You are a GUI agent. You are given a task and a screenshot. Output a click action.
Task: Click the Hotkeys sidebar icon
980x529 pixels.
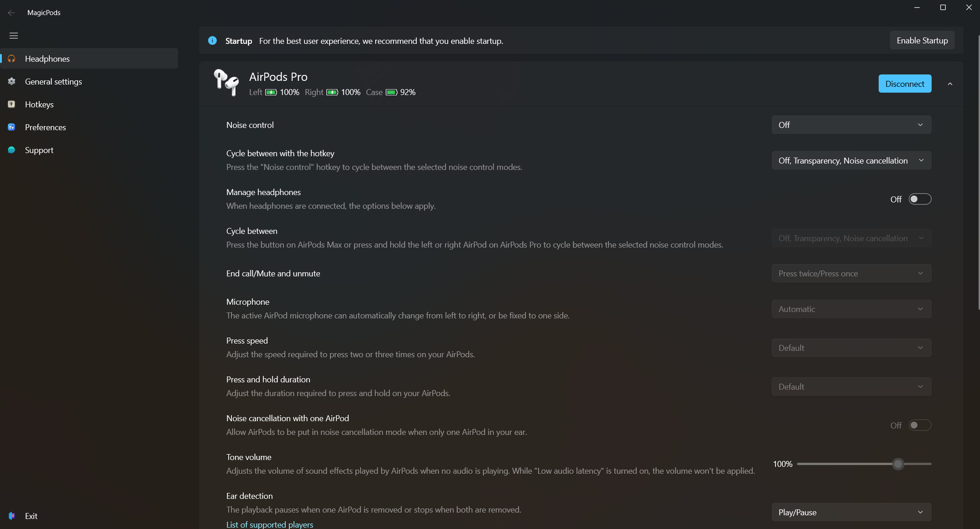pos(12,105)
